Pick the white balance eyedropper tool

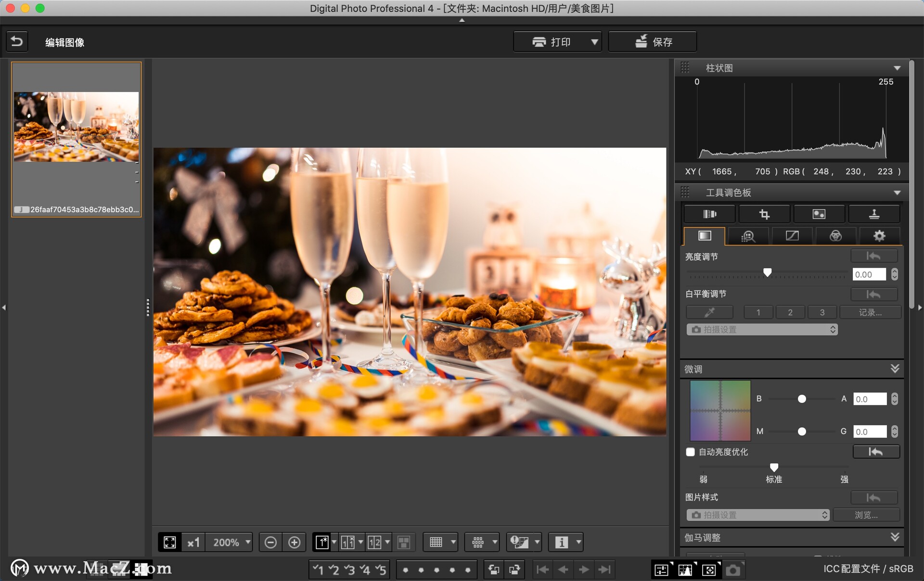coord(709,312)
